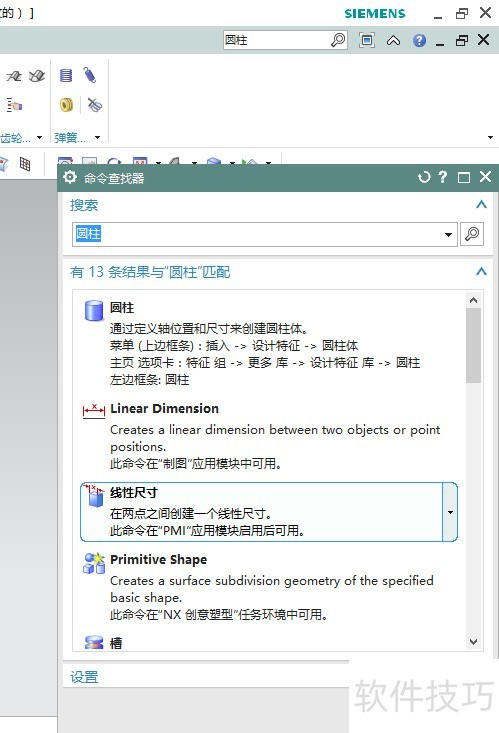This screenshot has width=499, height=733.
Task: Select the cylindrical compression spring icon
Action: (x=66, y=75)
